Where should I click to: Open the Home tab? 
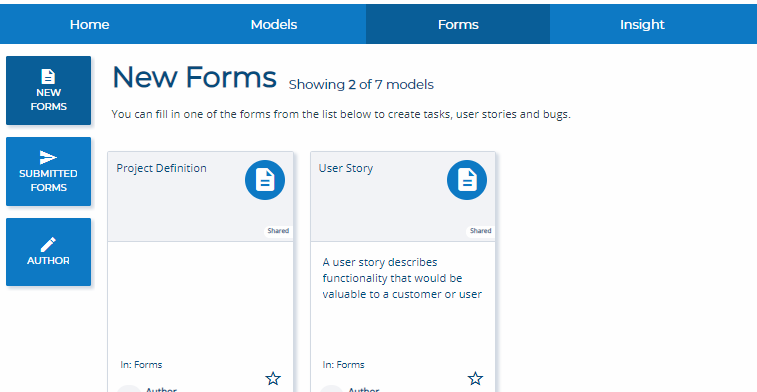[89, 24]
